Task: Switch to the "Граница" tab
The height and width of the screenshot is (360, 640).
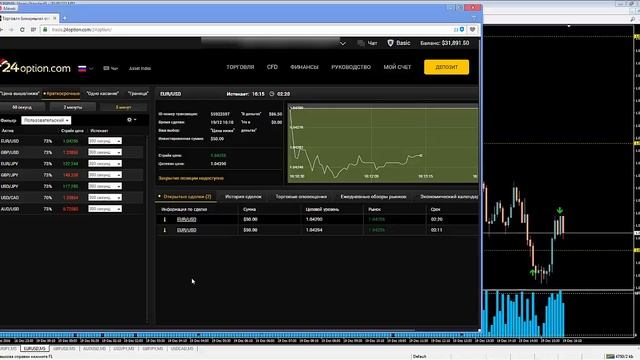Action: point(138,93)
